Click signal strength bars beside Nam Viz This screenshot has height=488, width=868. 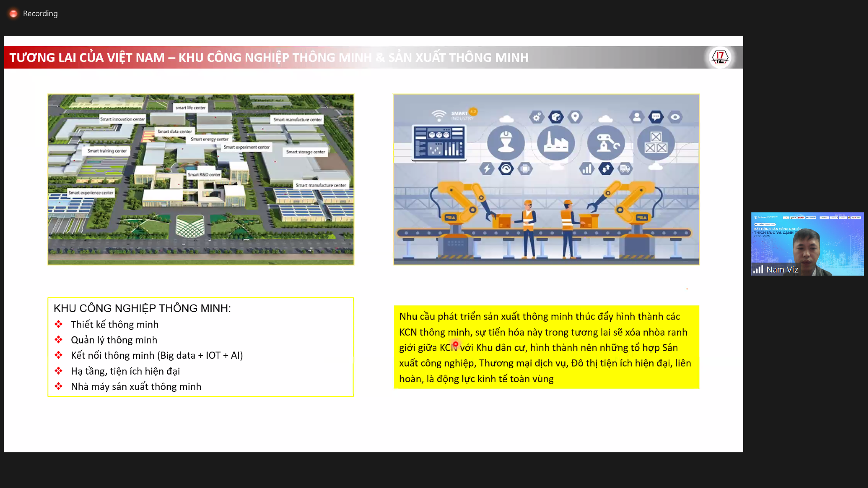758,270
